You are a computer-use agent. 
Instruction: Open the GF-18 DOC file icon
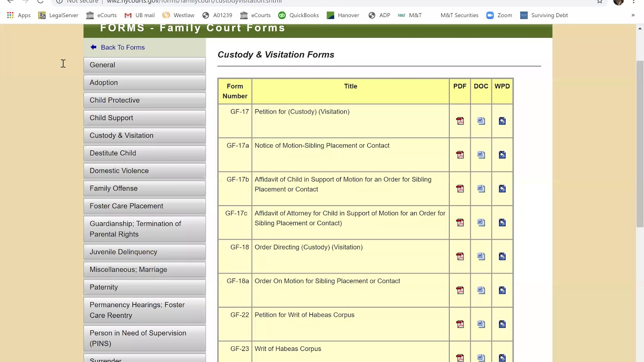coord(481,256)
